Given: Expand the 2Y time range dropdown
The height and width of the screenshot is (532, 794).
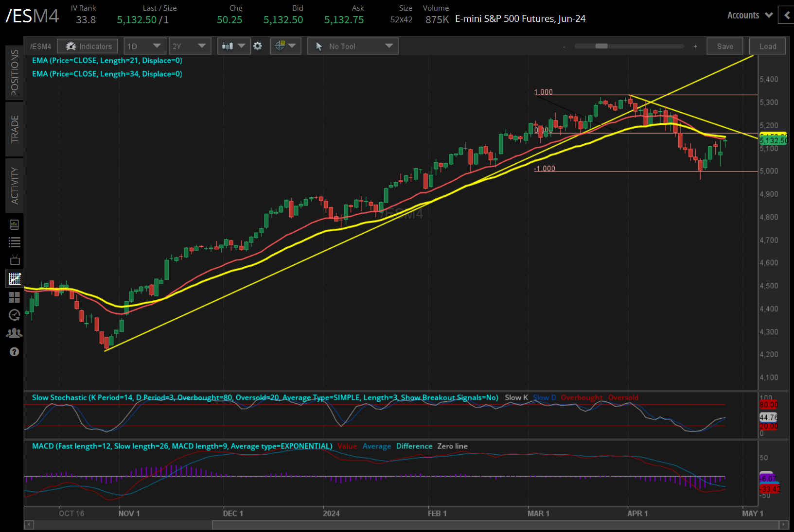Looking at the screenshot, I should (189, 46).
